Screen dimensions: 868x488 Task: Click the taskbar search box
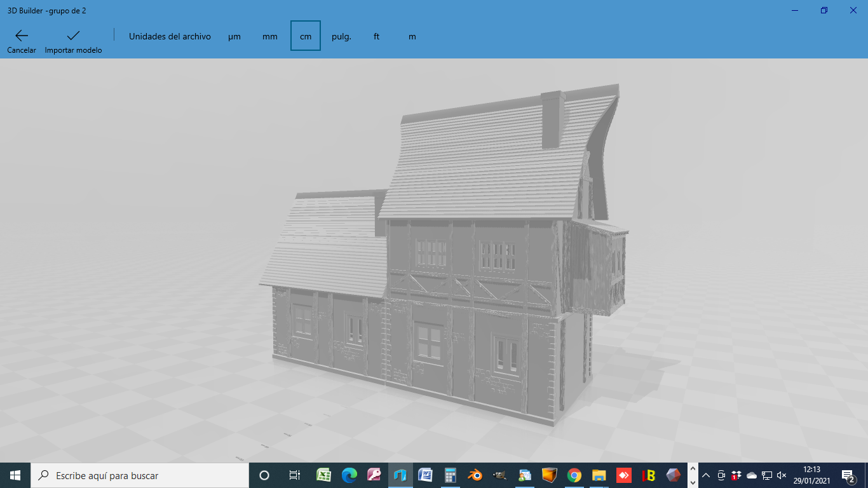coord(140,475)
